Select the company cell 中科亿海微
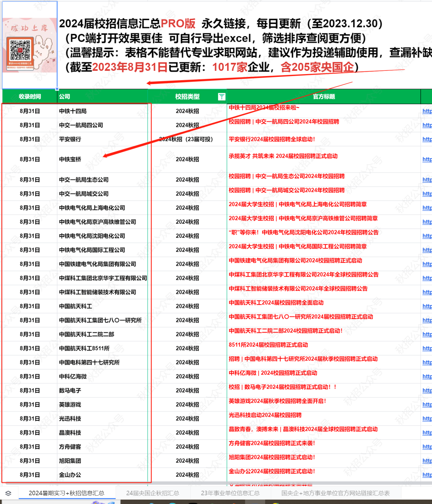 pos(102,376)
